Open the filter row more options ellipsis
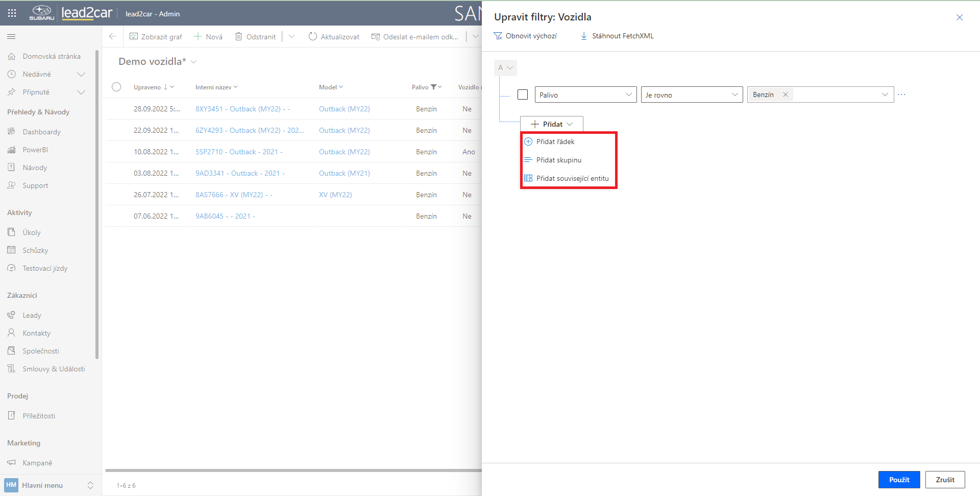 (901, 95)
